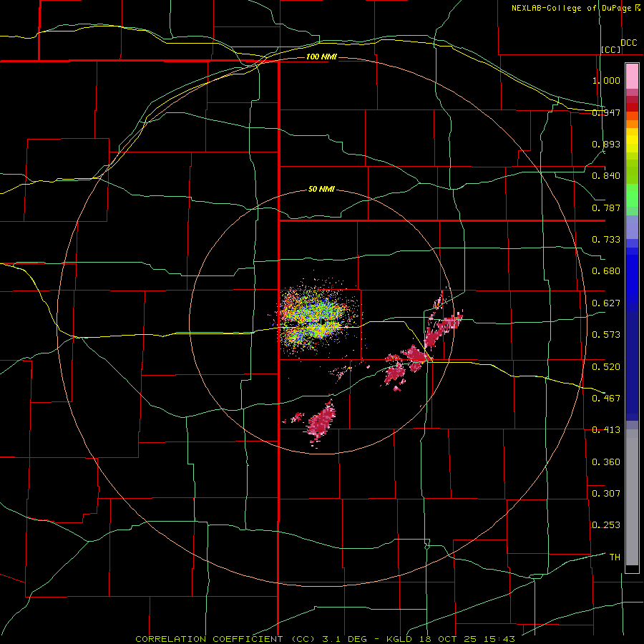Image resolution: width=644 pixels, height=644 pixels.
Task: Click the 0.627 scale value
Action: tap(606, 303)
